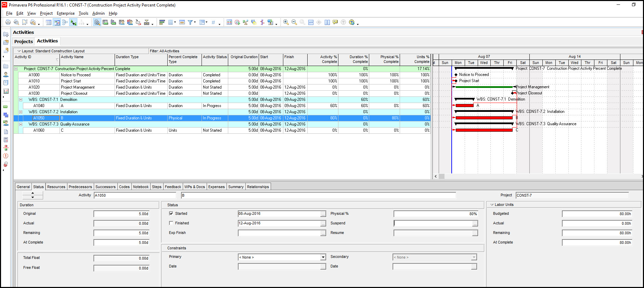Click the Activity Status column header

point(215,60)
